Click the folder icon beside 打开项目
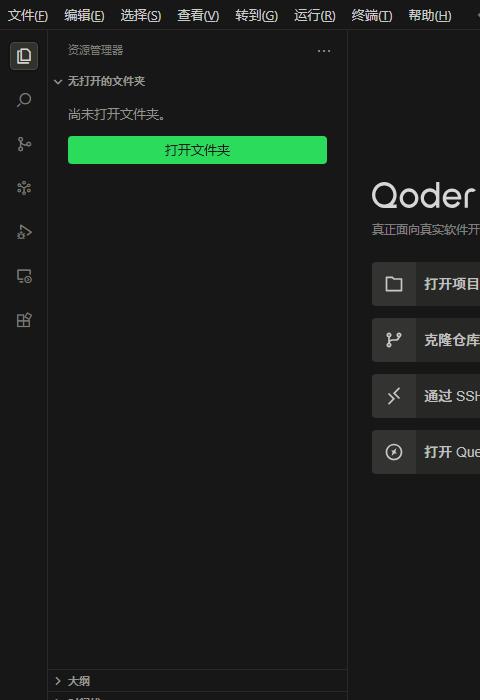This screenshot has height=700, width=480. 394,284
